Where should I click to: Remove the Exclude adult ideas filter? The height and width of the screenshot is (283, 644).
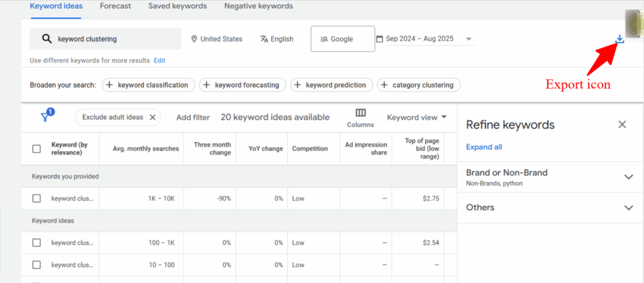click(152, 117)
